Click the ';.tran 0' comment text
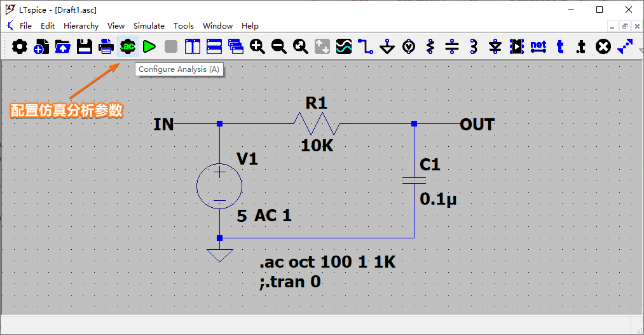The height and width of the screenshot is (335, 644). click(290, 282)
